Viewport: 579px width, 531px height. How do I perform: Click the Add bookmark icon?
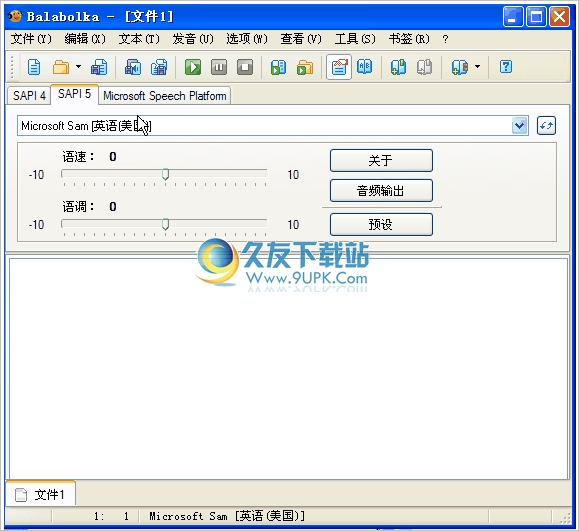click(398, 67)
